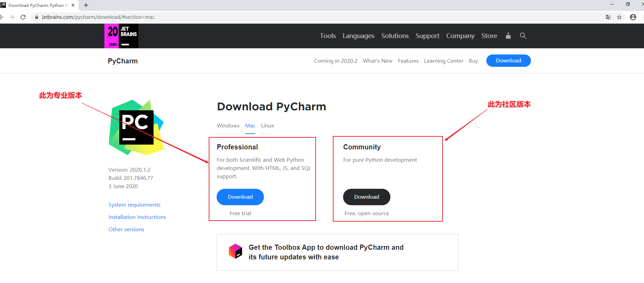
Task: Click the 'Build: 201.7846.77' text
Action: tap(131, 178)
